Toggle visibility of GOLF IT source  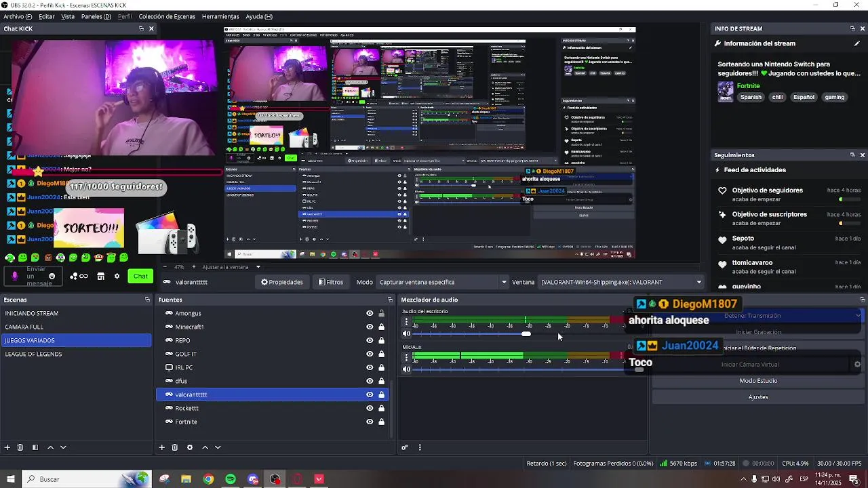point(370,354)
